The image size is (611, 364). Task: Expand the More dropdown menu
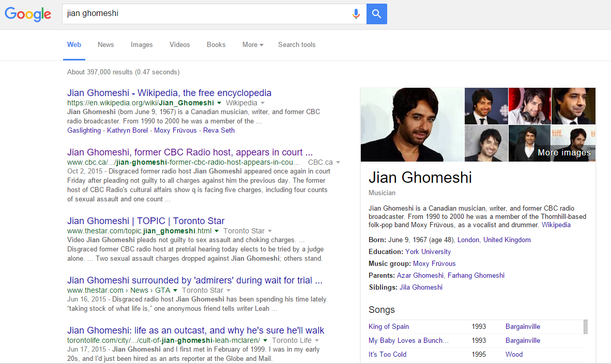pos(252,45)
